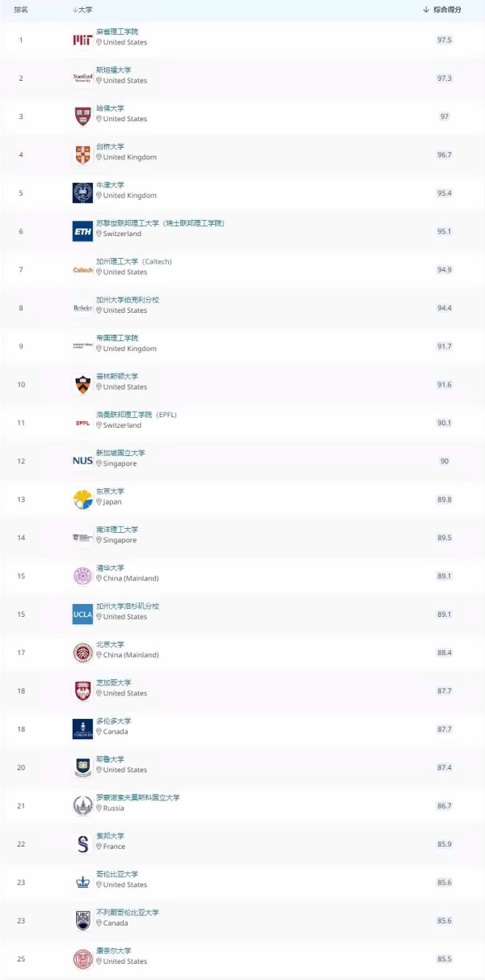Screen dimensions: 485x980
Task: Sort by 大学 column header
Action: pos(82,10)
